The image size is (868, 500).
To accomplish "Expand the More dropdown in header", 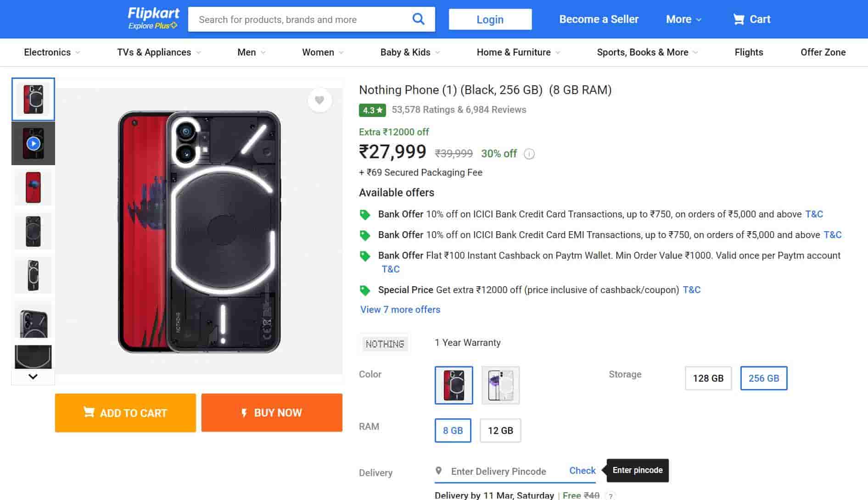I will [x=683, y=19].
